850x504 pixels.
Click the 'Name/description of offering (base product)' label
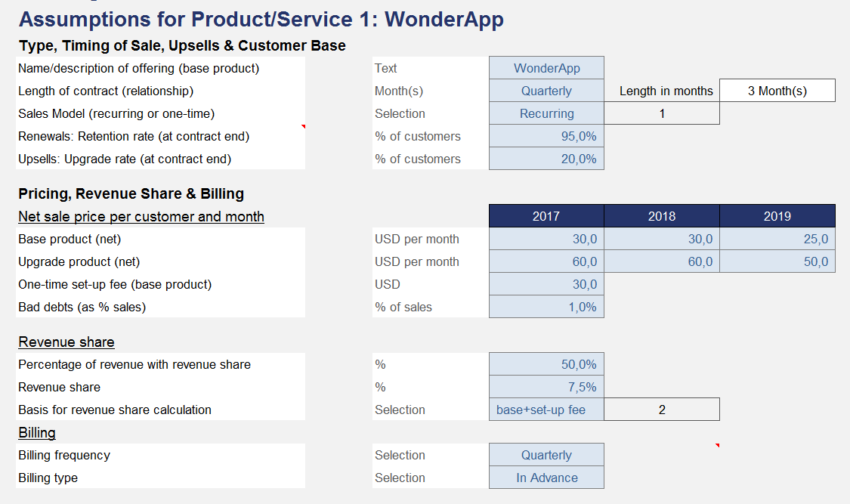point(139,68)
